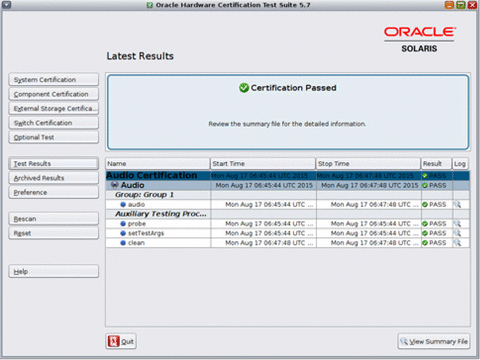Collapse the Audio node expander icon
This screenshot has height=360, width=480.
click(x=114, y=185)
